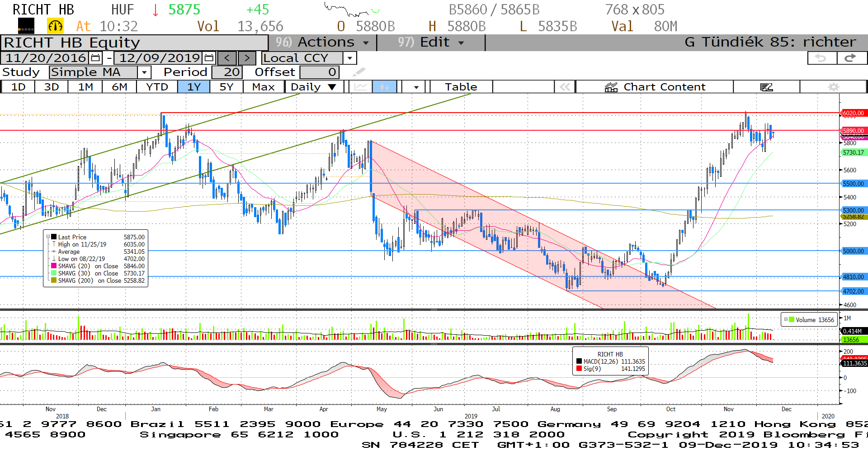Open the Daily periodicity dropdown

[314, 87]
